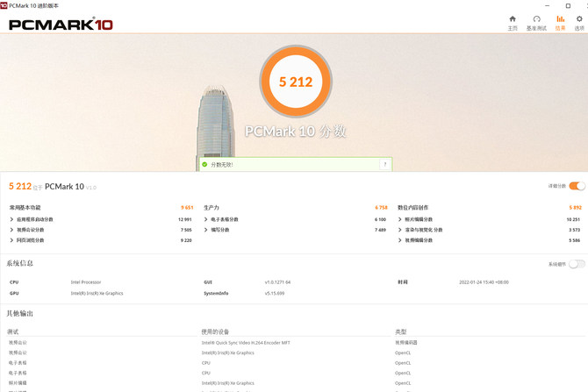Toggle the detailed scores (详细分数) switch
This screenshot has width=588, height=392.
coord(577,186)
